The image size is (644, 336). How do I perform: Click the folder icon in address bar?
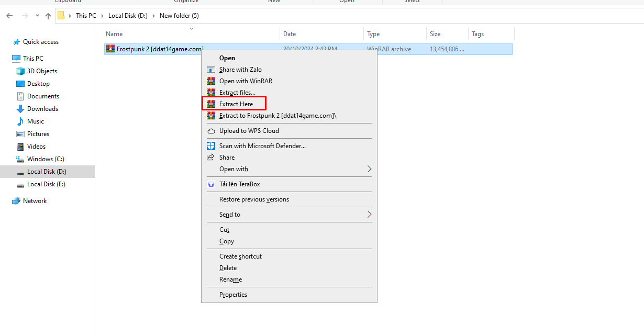pyautogui.click(x=61, y=16)
